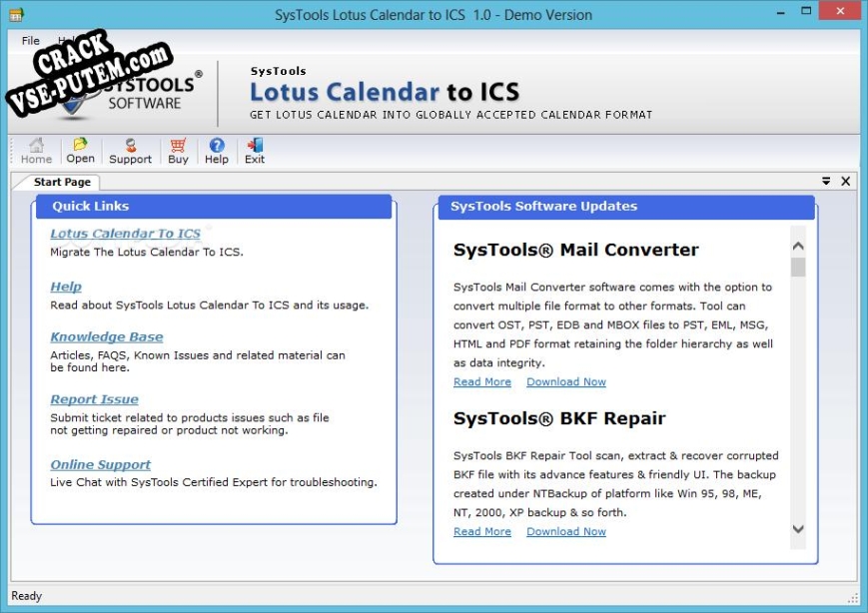Open the tab list dropdown arrow beside the close X
This screenshot has width=868, height=613.
click(x=826, y=181)
